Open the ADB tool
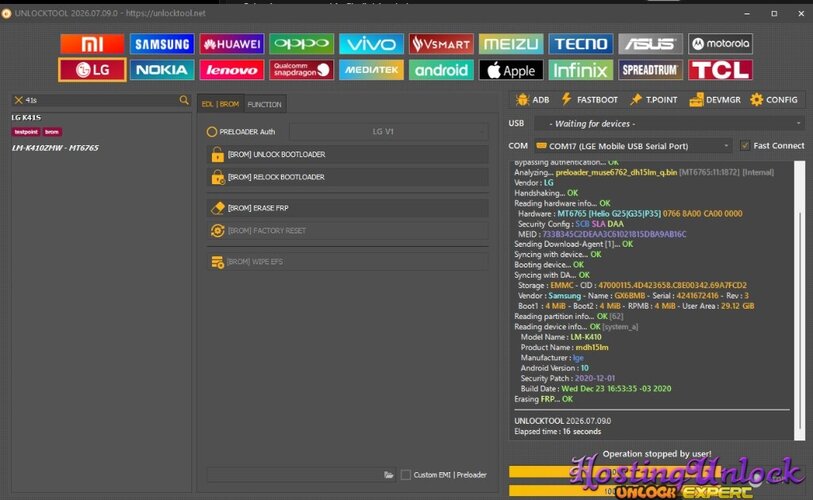This screenshot has width=813, height=500. pyautogui.click(x=532, y=100)
